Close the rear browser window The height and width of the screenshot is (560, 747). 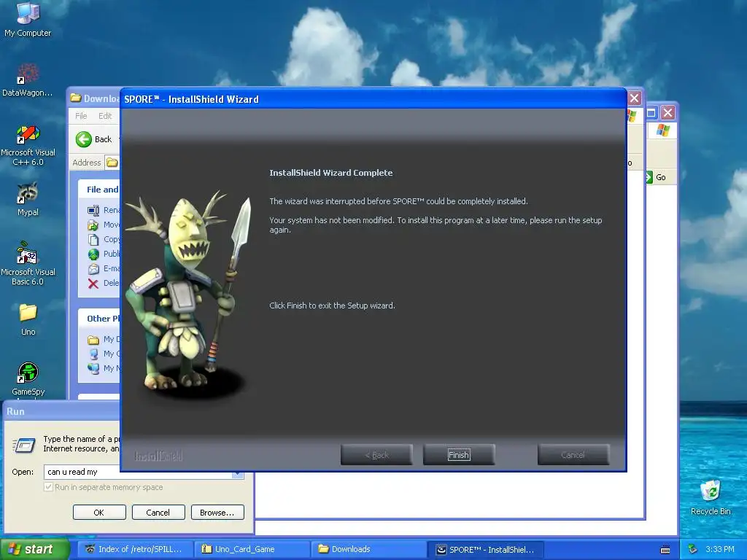point(668,113)
